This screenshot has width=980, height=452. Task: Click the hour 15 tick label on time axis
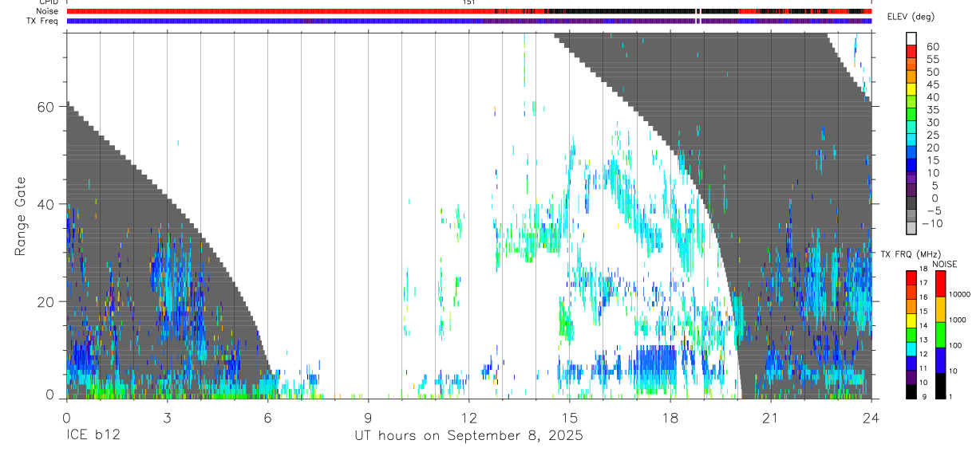tap(569, 418)
